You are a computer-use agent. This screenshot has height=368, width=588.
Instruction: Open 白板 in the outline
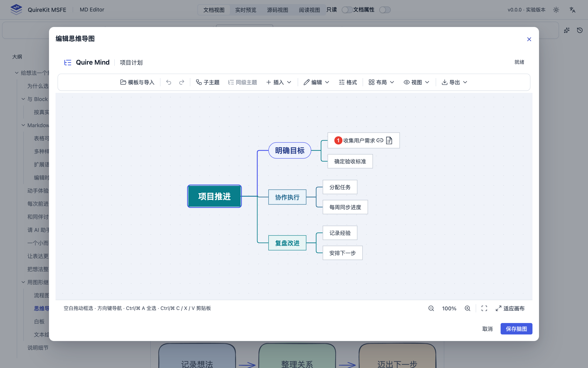[x=39, y=322]
